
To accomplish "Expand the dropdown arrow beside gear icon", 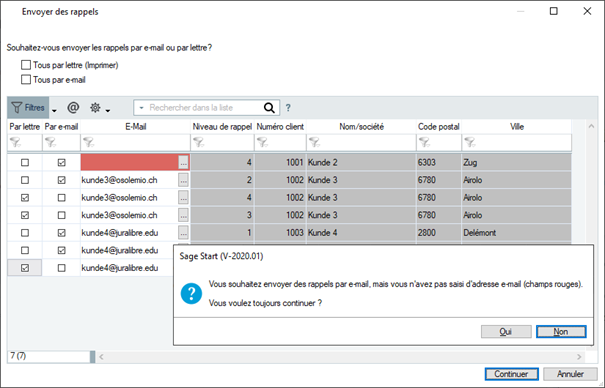I will (108, 111).
